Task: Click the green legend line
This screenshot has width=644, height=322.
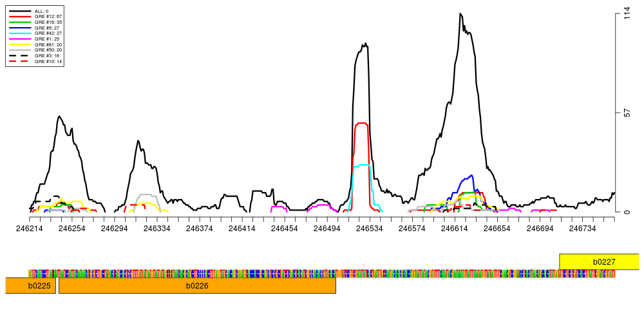Action: (20, 22)
